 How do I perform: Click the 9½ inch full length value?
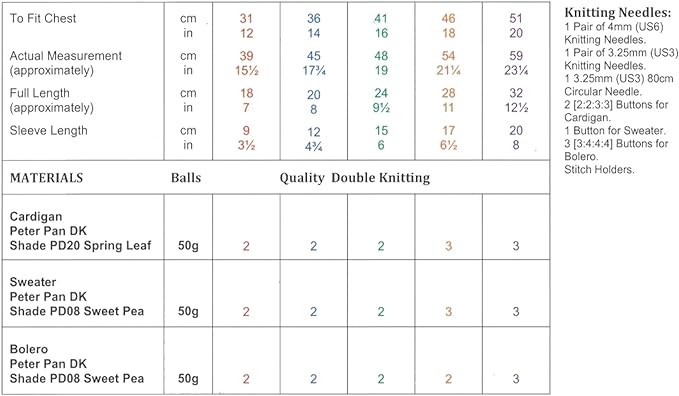click(381, 107)
